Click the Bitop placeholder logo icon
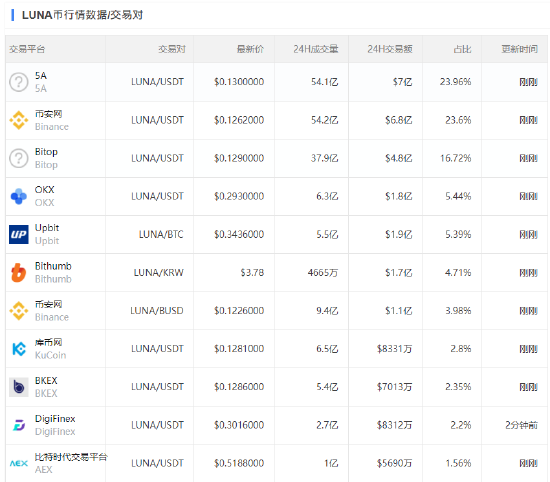 (x=19, y=158)
